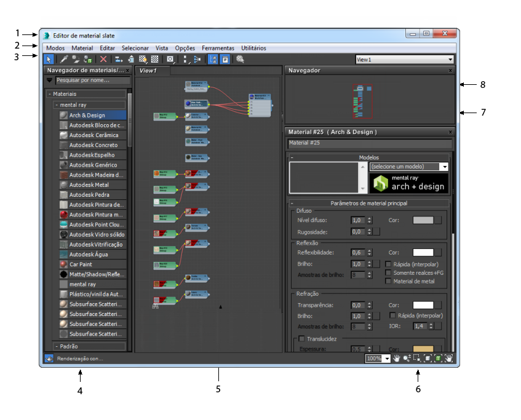Enable Somente realces+FG checkbox
Viewport: 521px width, 420px height.
[x=388, y=273]
